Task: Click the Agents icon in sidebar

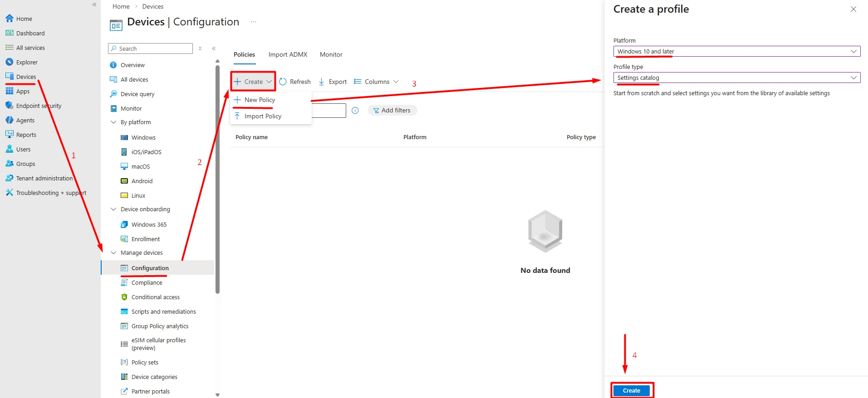Action: click(10, 120)
